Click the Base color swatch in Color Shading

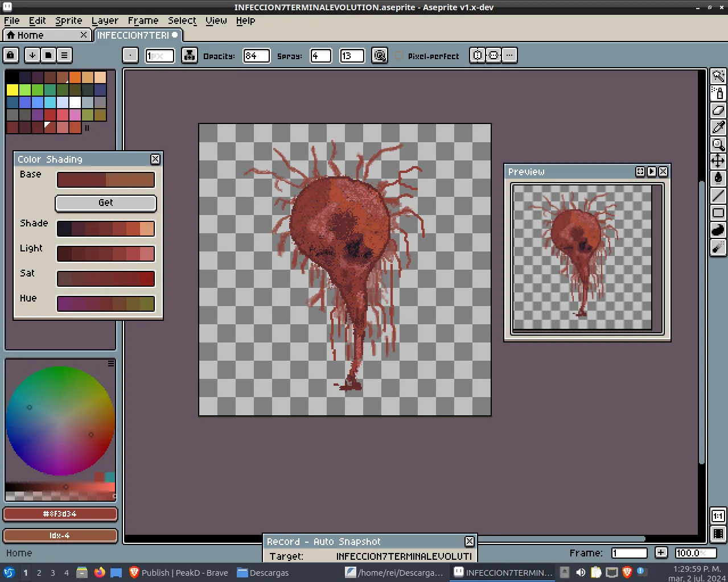pyautogui.click(x=106, y=180)
